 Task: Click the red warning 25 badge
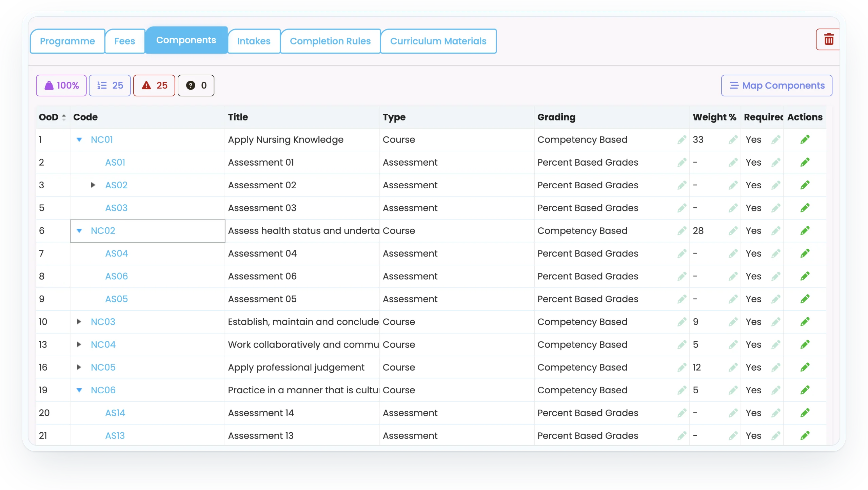pos(154,86)
